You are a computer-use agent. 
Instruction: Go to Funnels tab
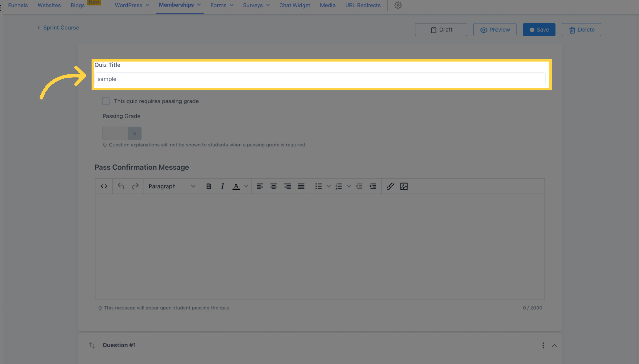[18, 5]
